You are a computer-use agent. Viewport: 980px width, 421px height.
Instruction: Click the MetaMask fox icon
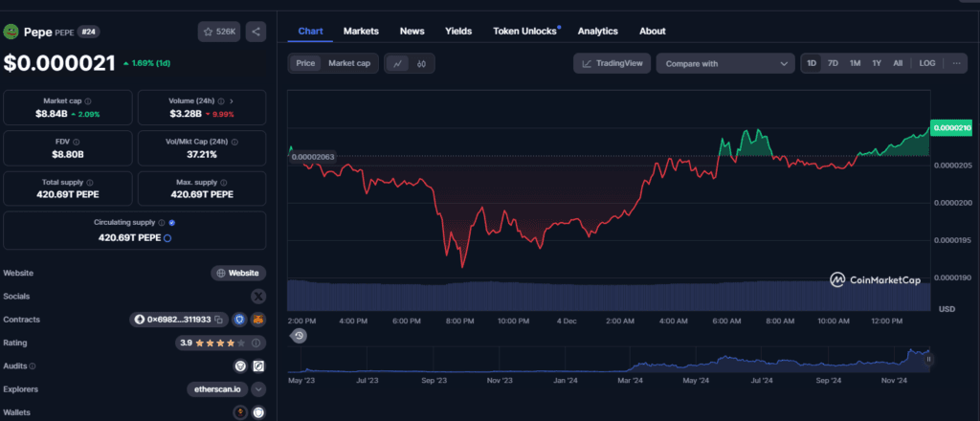pos(258,320)
